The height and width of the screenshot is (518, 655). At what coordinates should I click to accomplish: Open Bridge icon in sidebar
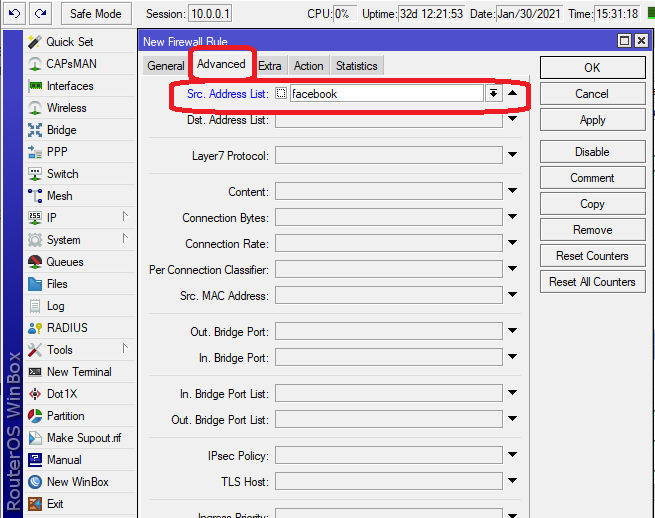pyautogui.click(x=35, y=130)
